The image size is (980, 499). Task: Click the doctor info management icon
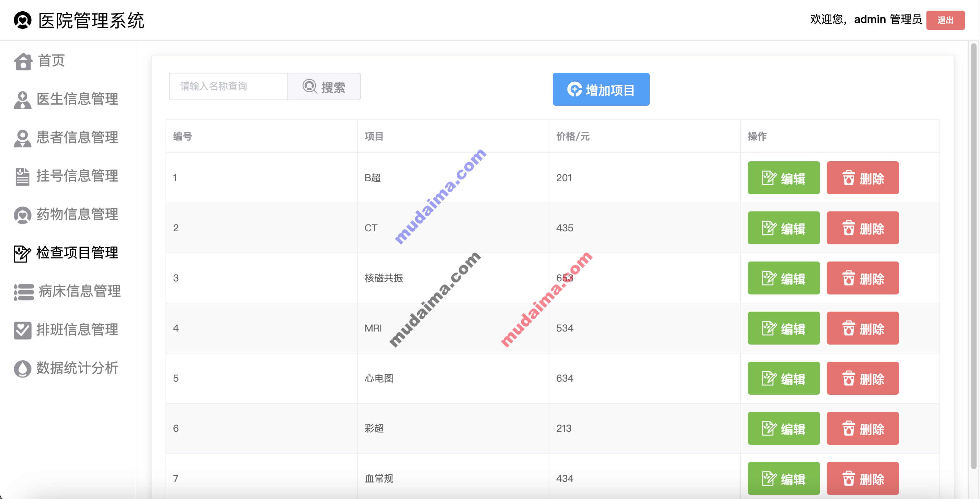pos(22,100)
